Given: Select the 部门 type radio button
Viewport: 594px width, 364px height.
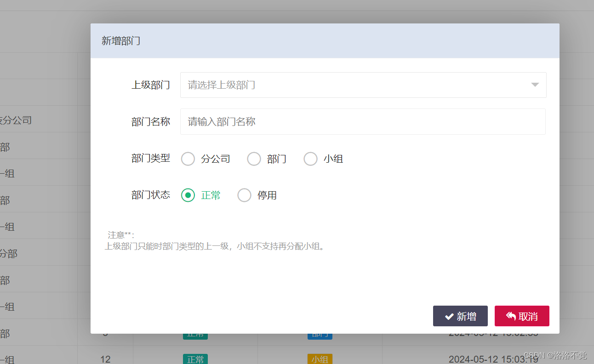Looking at the screenshot, I should [x=254, y=159].
